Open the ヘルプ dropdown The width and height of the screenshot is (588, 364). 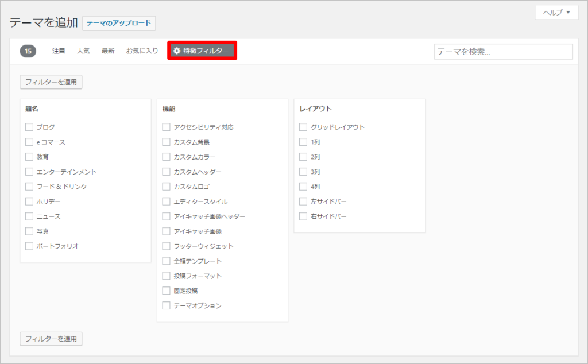pos(556,13)
